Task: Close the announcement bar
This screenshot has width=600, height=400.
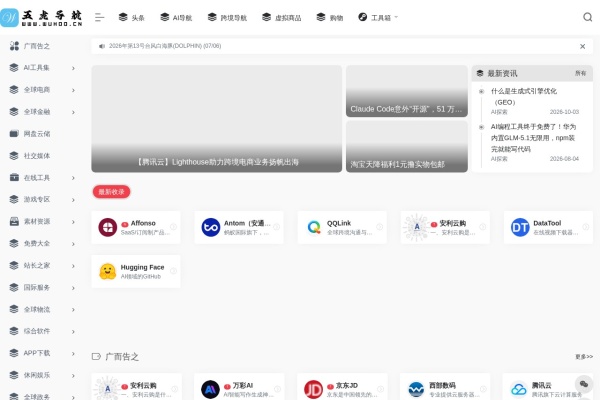Action: point(582,46)
